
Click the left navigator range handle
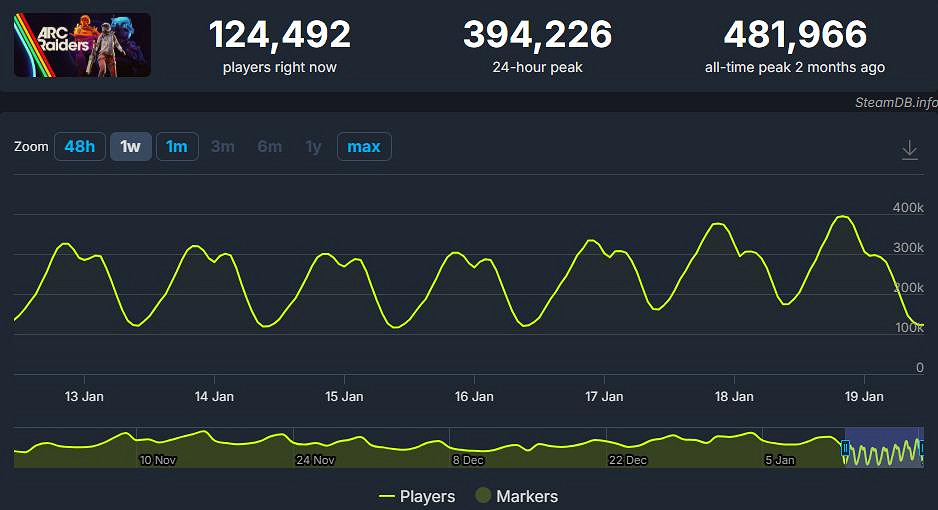(x=845, y=449)
